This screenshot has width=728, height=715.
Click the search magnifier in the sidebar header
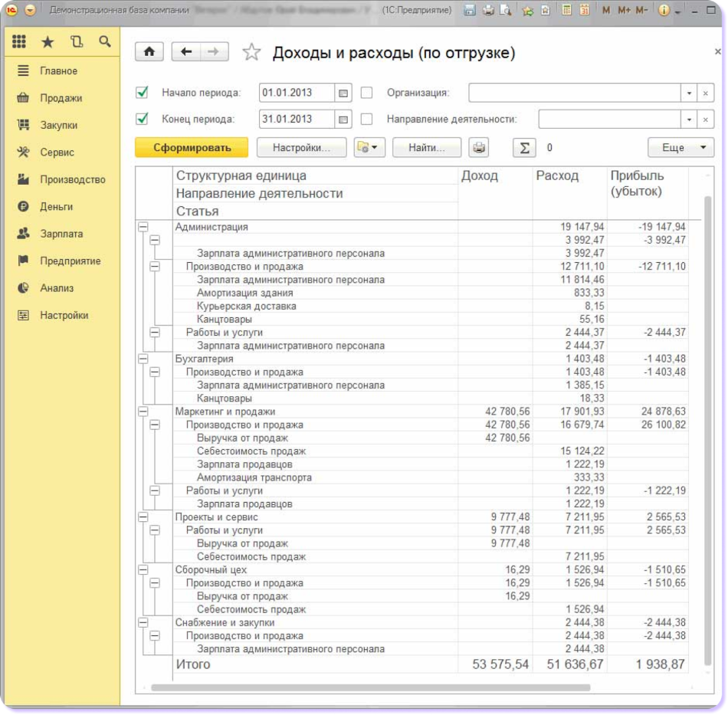coord(105,42)
